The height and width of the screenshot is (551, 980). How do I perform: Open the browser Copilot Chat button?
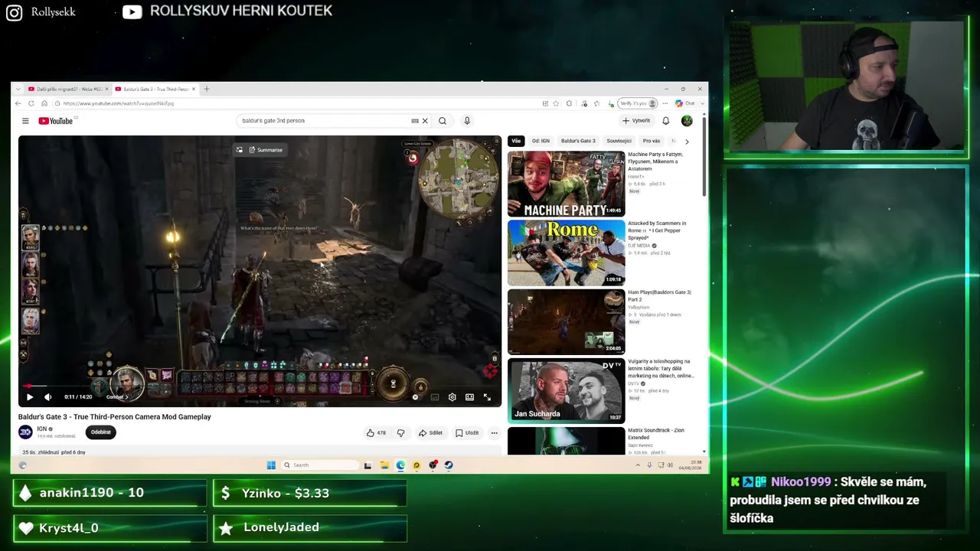(x=684, y=103)
